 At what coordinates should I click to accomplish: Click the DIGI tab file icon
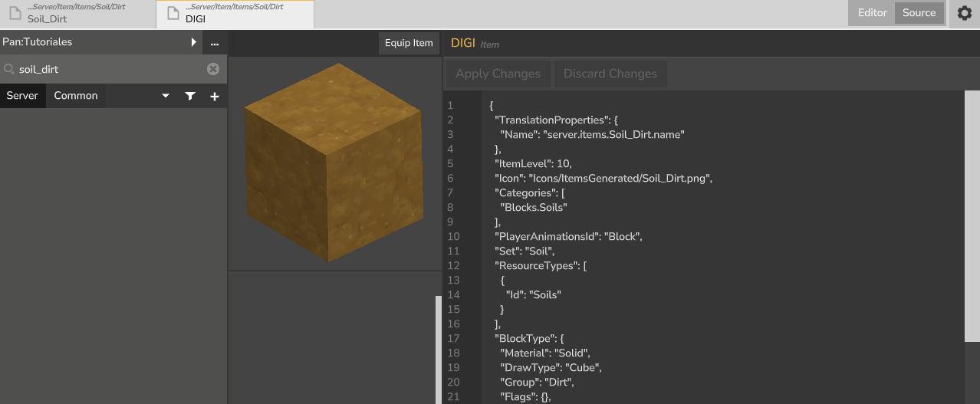pos(173,14)
